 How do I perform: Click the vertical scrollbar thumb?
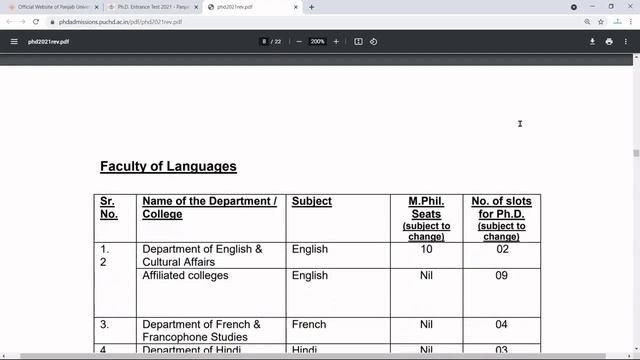pos(636,153)
